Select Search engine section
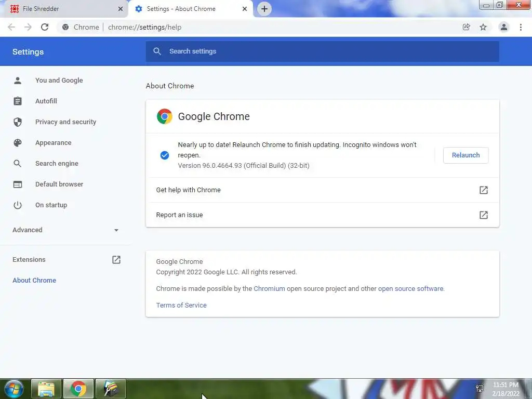The width and height of the screenshot is (532, 399). (57, 164)
